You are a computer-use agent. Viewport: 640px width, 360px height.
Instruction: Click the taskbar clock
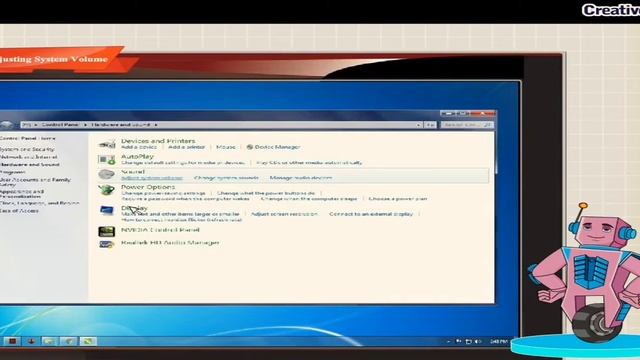pyautogui.click(x=499, y=341)
